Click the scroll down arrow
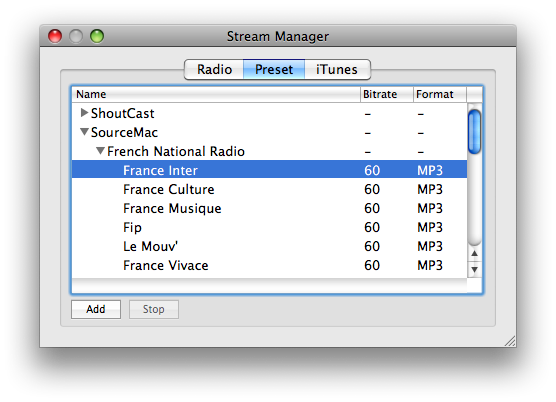 point(474,269)
